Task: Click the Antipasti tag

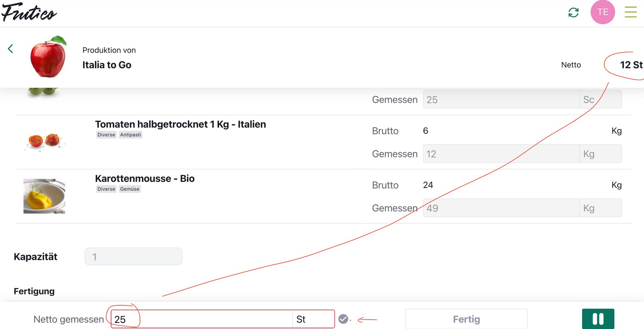Action: (x=130, y=135)
